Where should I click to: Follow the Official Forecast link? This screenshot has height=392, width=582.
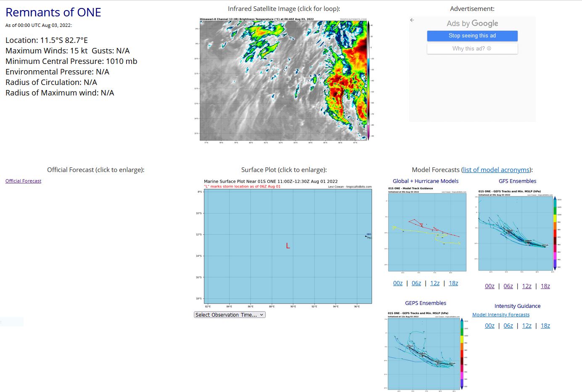point(23,181)
